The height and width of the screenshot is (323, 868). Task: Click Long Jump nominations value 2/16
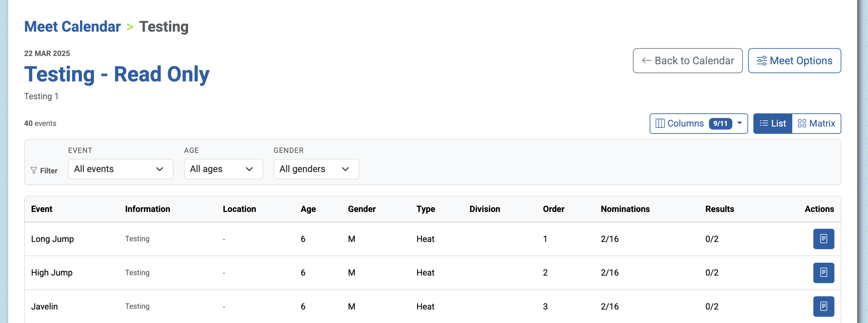click(x=609, y=239)
